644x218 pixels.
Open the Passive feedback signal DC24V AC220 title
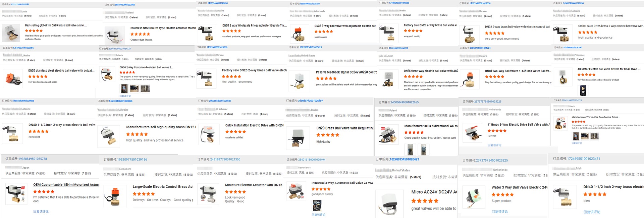(346, 72)
